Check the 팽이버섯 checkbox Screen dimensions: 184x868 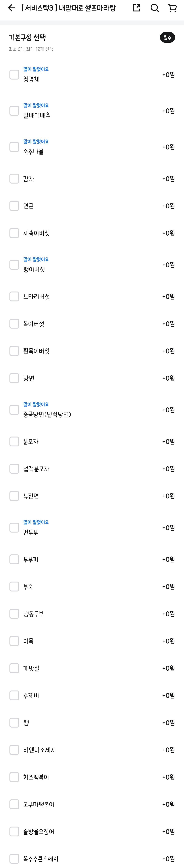point(14,265)
